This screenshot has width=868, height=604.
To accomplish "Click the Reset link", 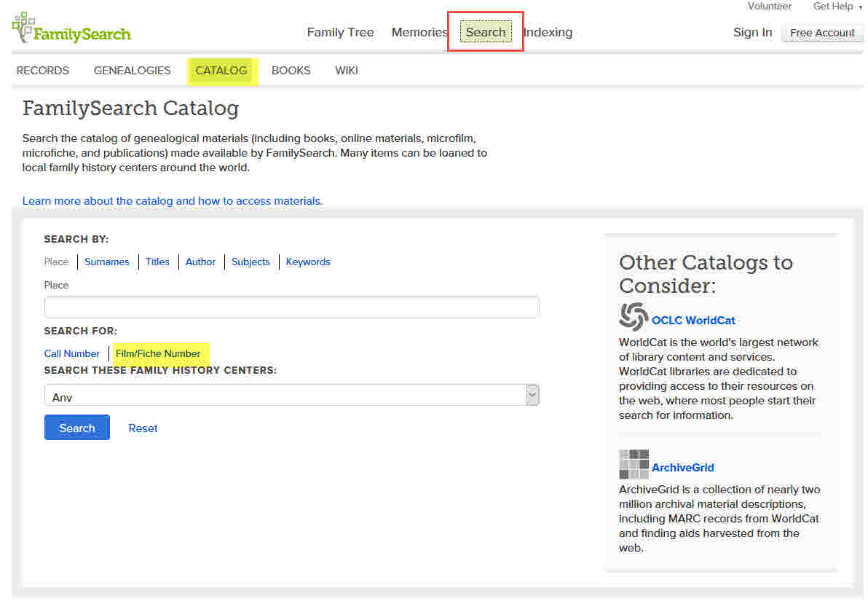I will tap(143, 428).
